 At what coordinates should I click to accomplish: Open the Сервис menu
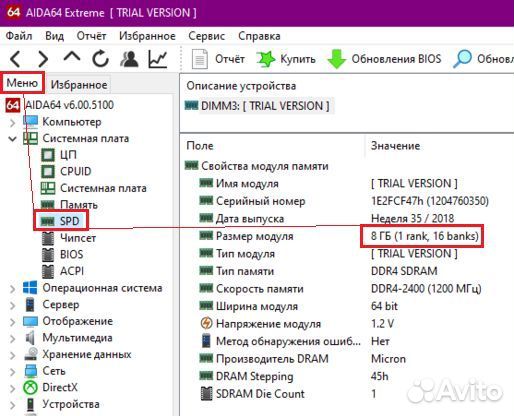[x=207, y=36]
